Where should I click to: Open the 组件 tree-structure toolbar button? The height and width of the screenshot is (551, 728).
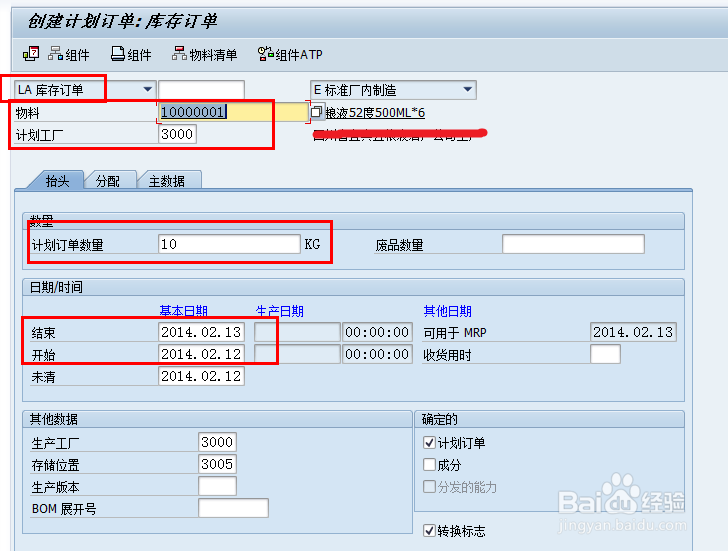coord(69,54)
